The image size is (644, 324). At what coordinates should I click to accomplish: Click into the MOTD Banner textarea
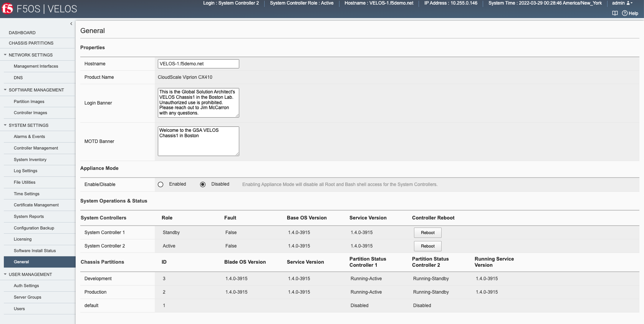click(x=199, y=141)
